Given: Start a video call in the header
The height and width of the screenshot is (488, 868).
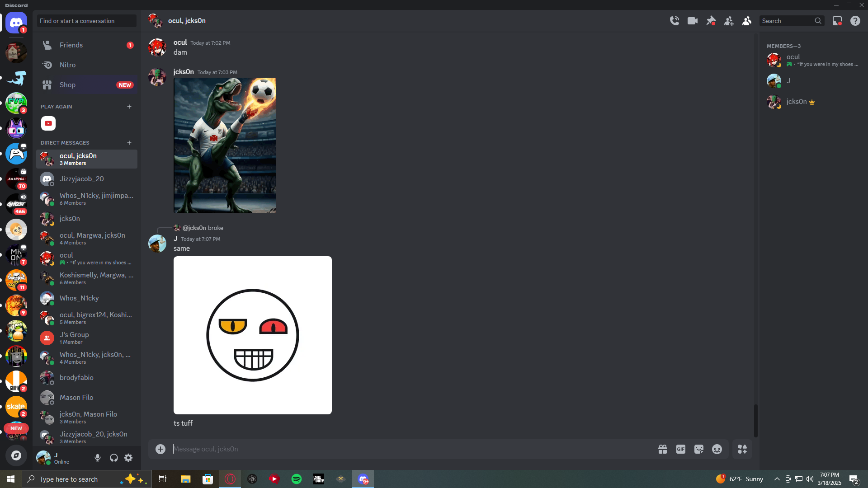Looking at the screenshot, I should (x=693, y=21).
